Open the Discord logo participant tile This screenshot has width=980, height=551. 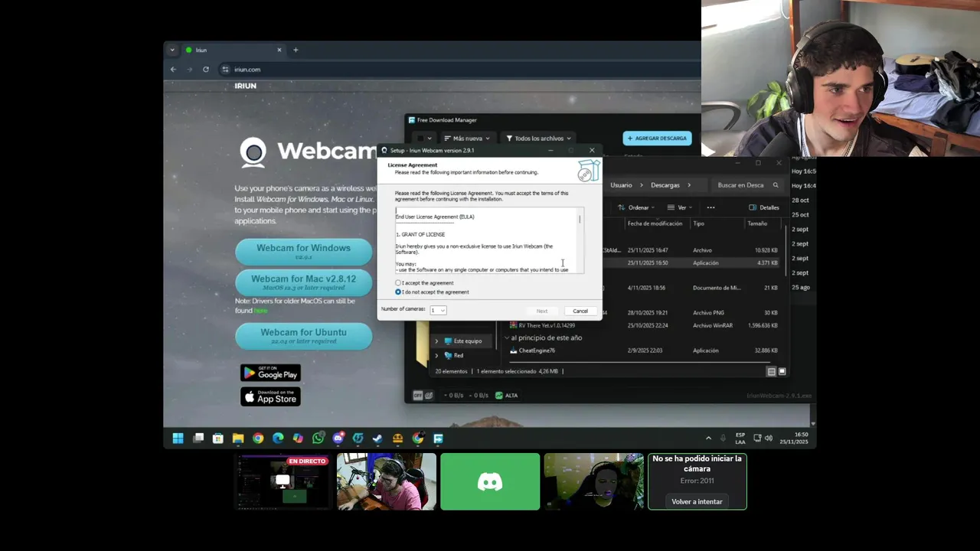click(x=490, y=481)
